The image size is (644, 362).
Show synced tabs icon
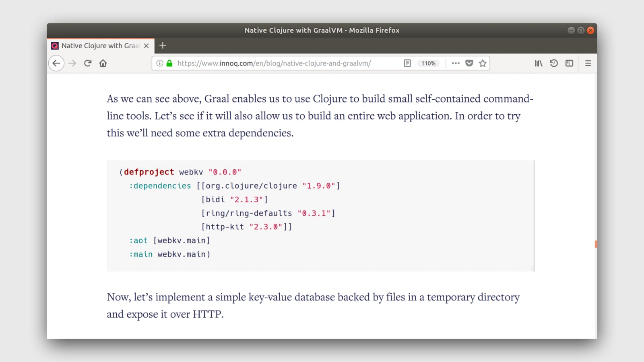pos(554,63)
